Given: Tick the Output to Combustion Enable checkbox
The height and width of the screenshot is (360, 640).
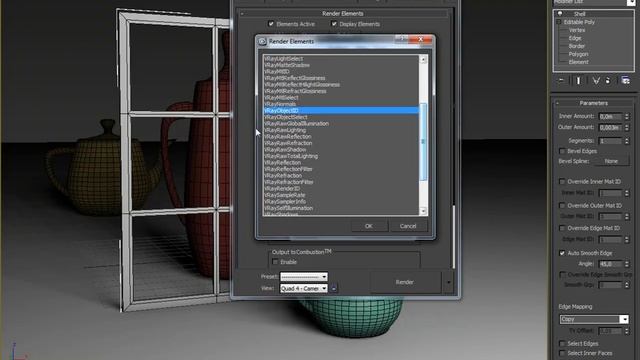Looking at the screenshot, I should coord(275,262).
